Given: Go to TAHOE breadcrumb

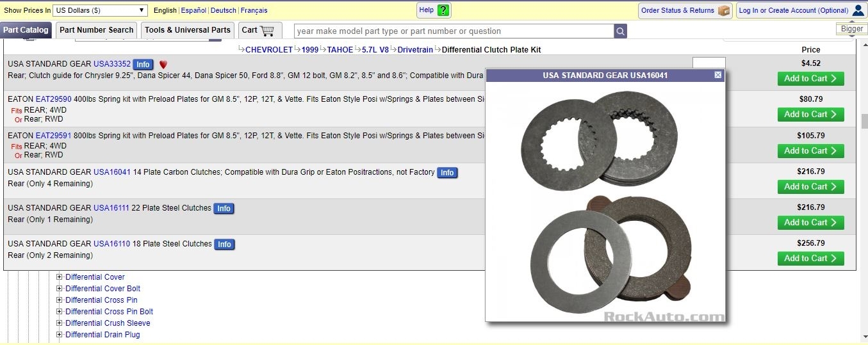Looking at the screenshot, I should 340,50.
